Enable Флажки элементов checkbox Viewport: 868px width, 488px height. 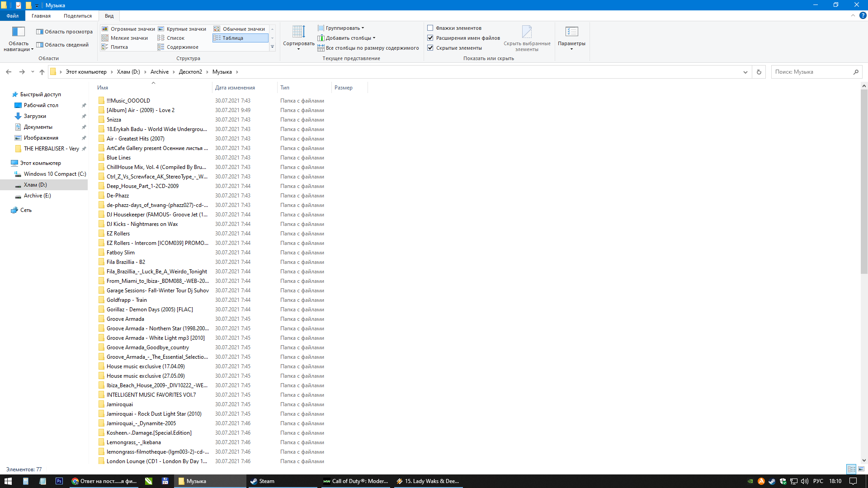(x=430, y=28)
